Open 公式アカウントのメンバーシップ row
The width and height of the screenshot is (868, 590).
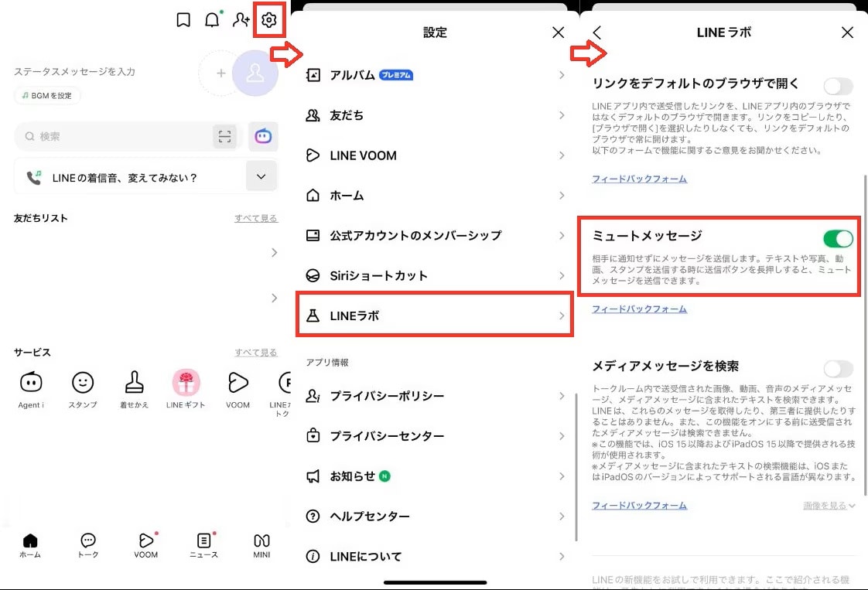click(435, 235)
